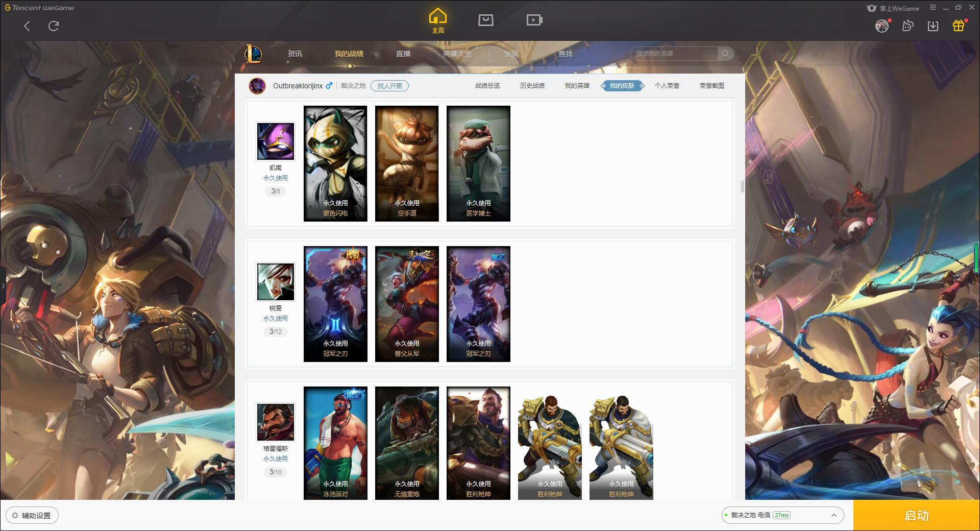Switch to 我的战绩 tab

pos(349,54)
